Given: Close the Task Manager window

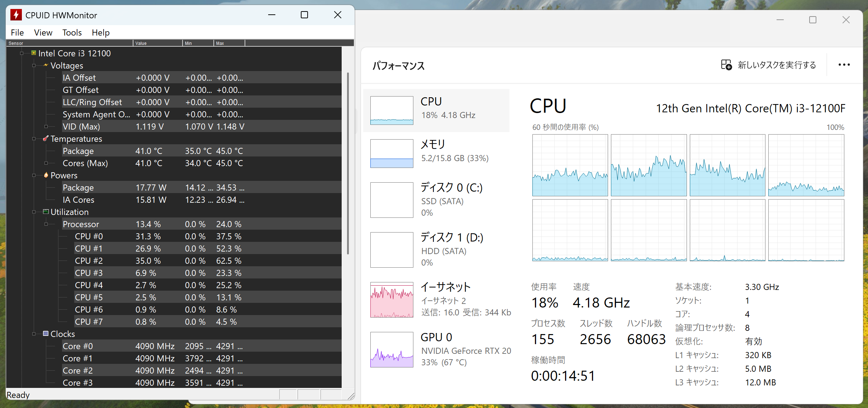Looking at the screenshot, I should pyautogui.click(x=846, y=20).
